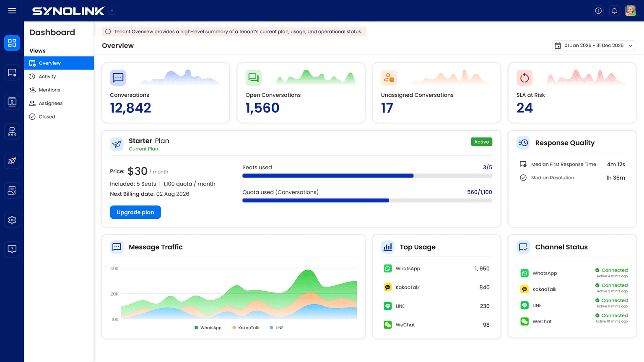Click the info icon in top bar
Screen dimensions: 644x362
coord(598,11)
